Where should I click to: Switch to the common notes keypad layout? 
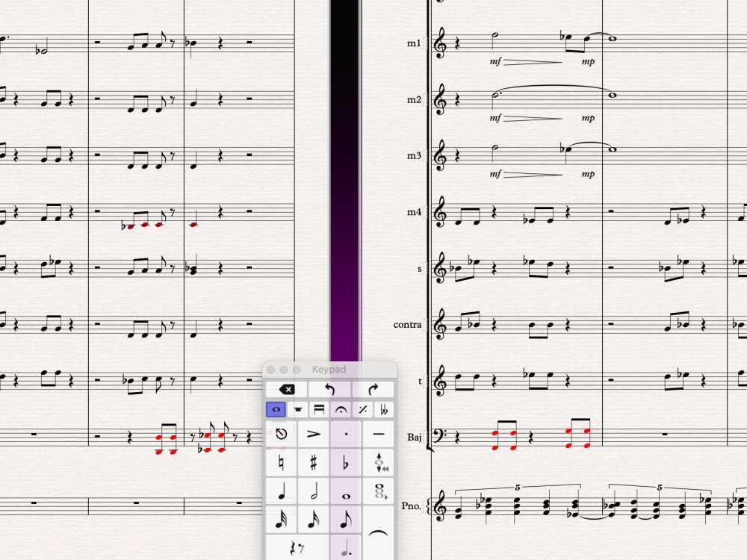(x=276, y=409)
